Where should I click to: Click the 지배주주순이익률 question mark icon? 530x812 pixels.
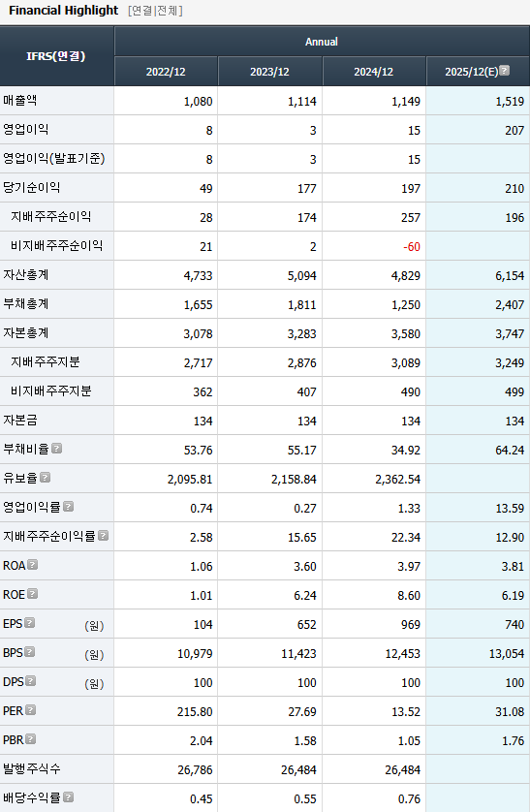point(103,536)
